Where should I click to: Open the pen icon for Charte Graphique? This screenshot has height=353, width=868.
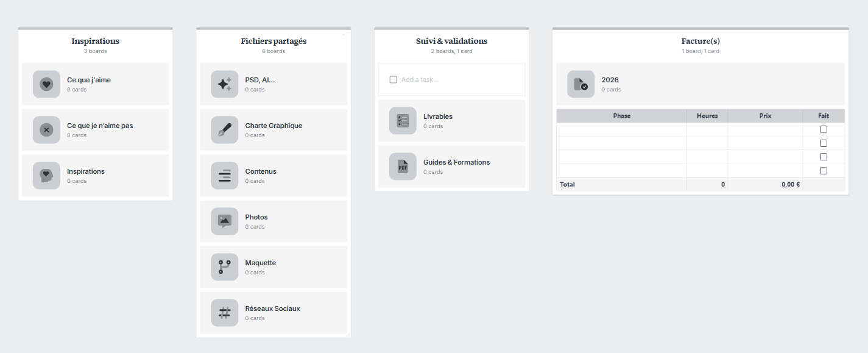click(224, 130)
